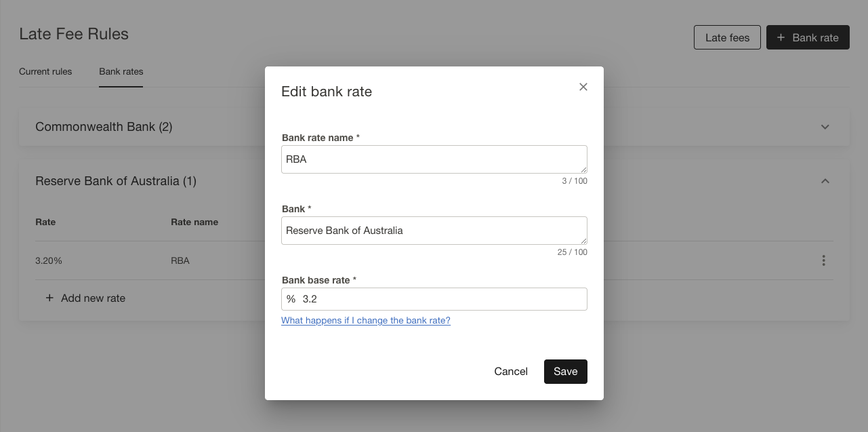Select the Bank rates tab
Screen dimensions: 868x432
[121, 71]
